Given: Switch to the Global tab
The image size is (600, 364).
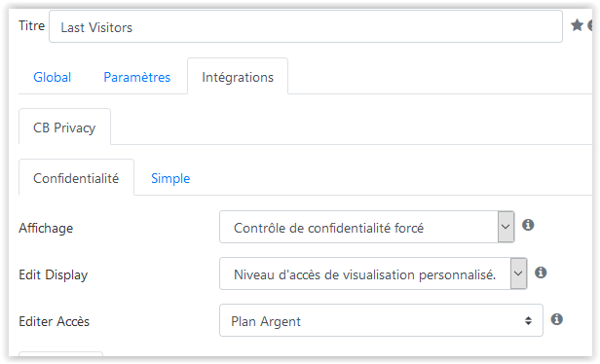Looking at the screenshot, I should [x=52, y=77].
